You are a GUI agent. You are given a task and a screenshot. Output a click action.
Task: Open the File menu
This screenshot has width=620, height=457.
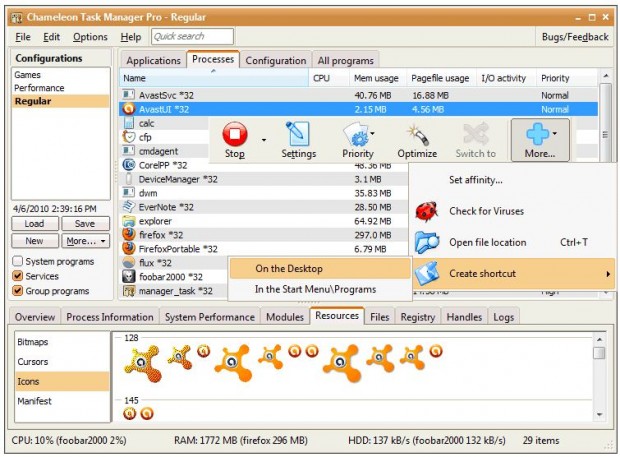(x=23, y=37)
